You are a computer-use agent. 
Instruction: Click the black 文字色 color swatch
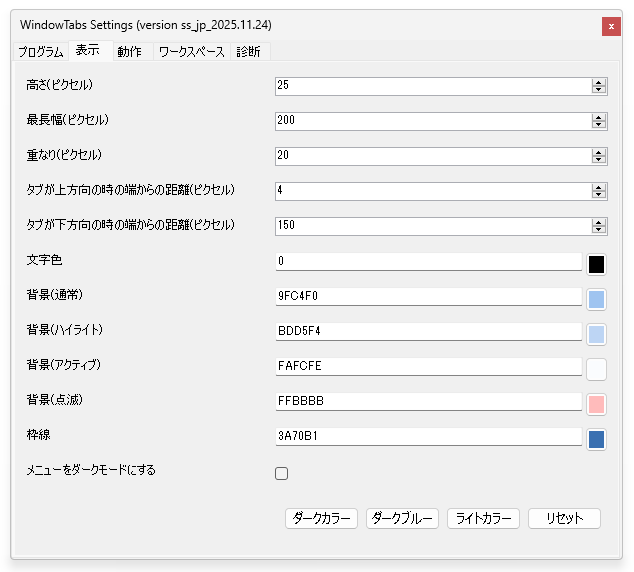[596, 264]
